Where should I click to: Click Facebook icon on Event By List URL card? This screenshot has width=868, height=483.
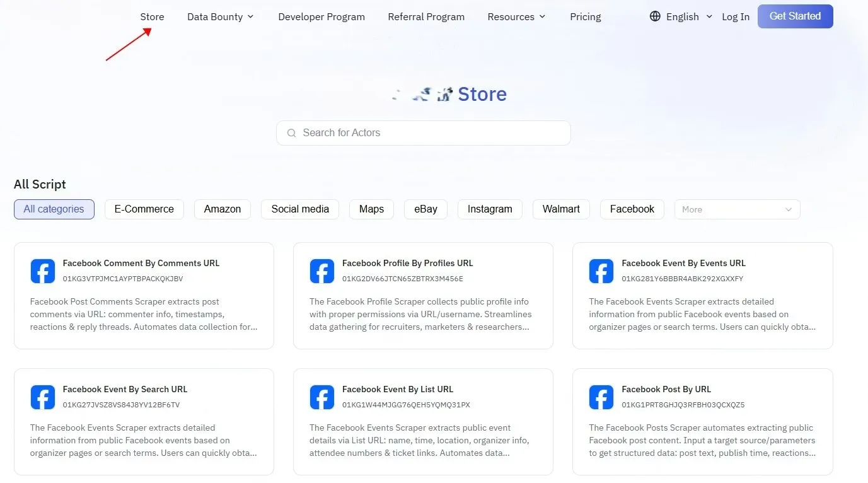322,397
